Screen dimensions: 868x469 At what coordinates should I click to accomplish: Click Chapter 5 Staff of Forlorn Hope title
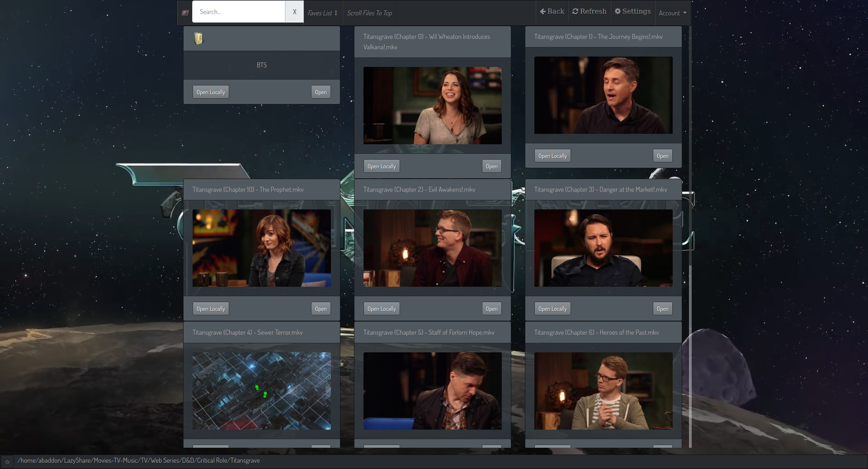(429, 332)
